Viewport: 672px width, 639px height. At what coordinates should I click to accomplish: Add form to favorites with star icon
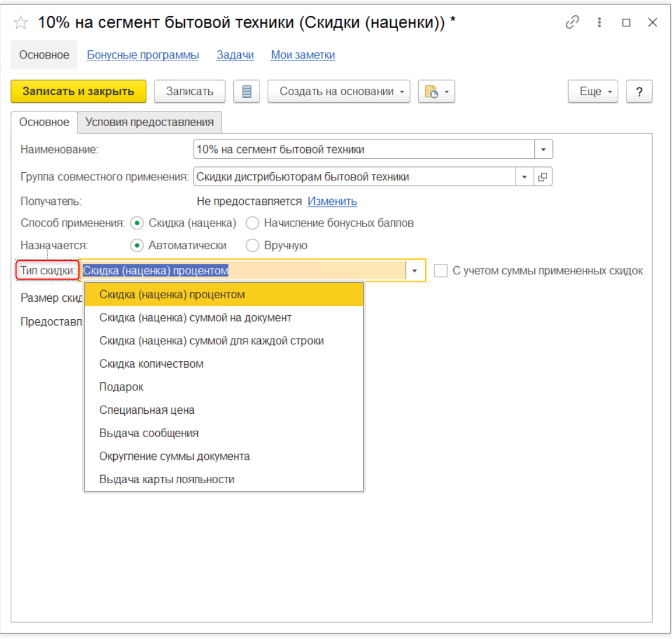click(21, 23)
